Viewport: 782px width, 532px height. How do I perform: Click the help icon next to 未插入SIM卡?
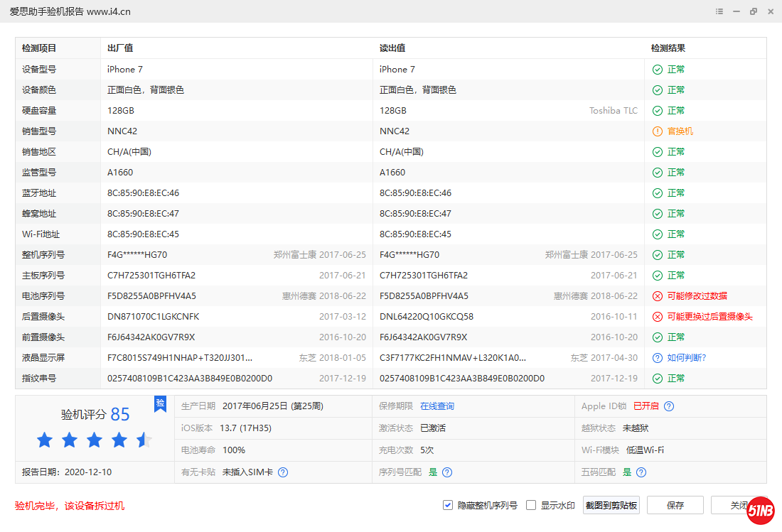coord(283,472)
